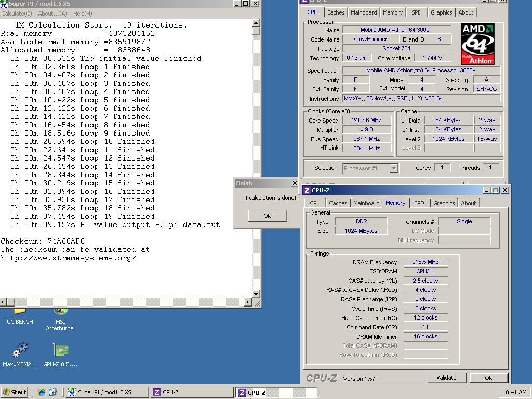
Task: Select Graphics tab in lower CPU-Z window
Action: pyautogui.click(x=444, y=203)
